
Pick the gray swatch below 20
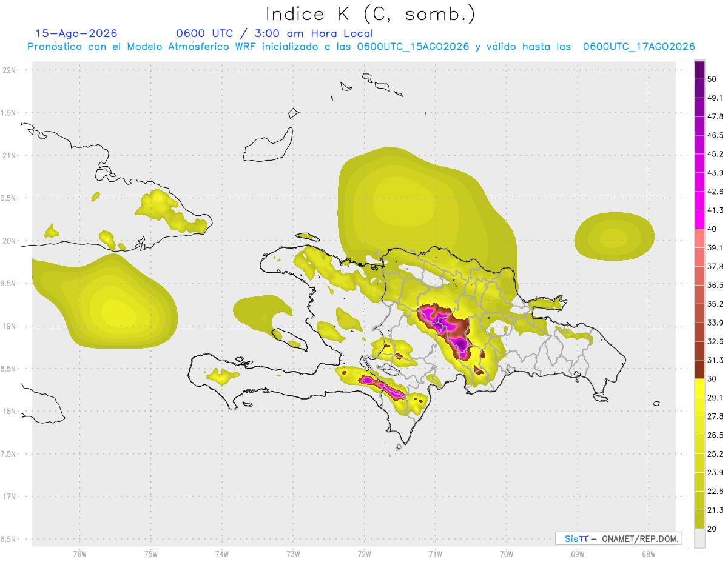(700, 538)
